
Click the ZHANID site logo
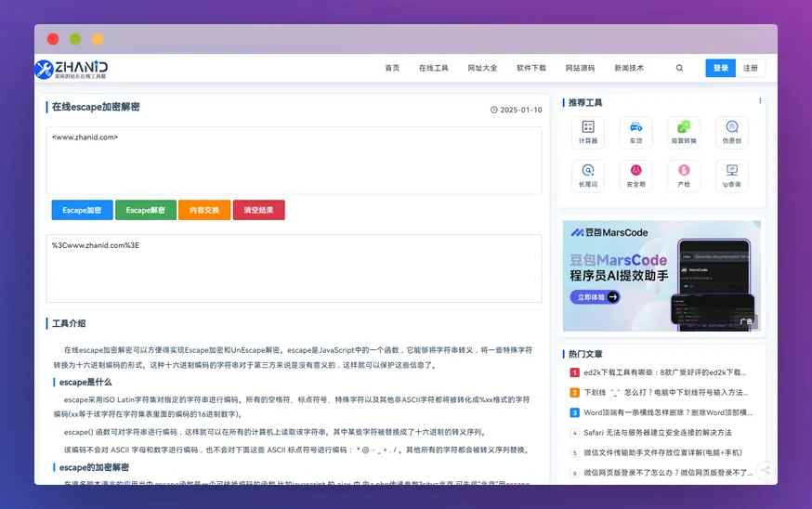click(72, 69)
